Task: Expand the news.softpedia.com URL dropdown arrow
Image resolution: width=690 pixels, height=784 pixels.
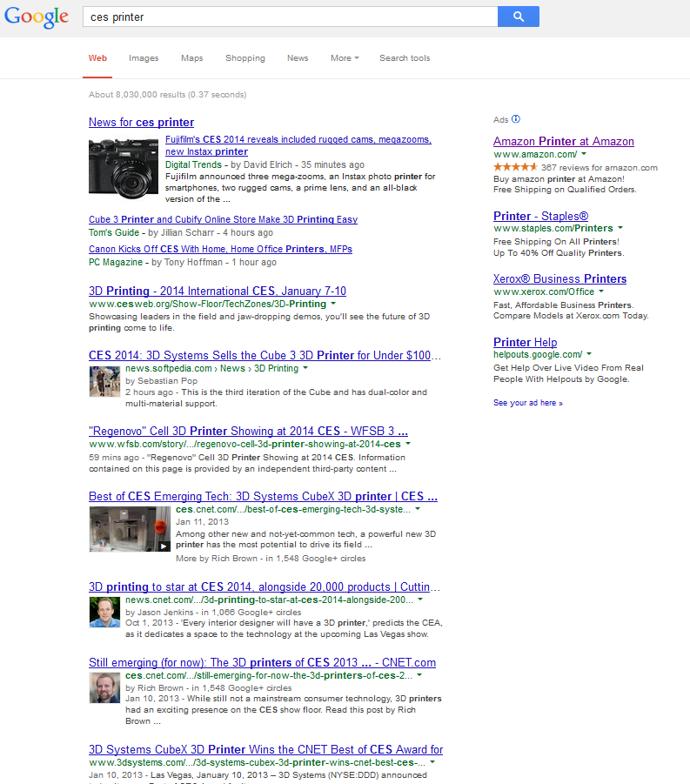Action: click(305, 368)
